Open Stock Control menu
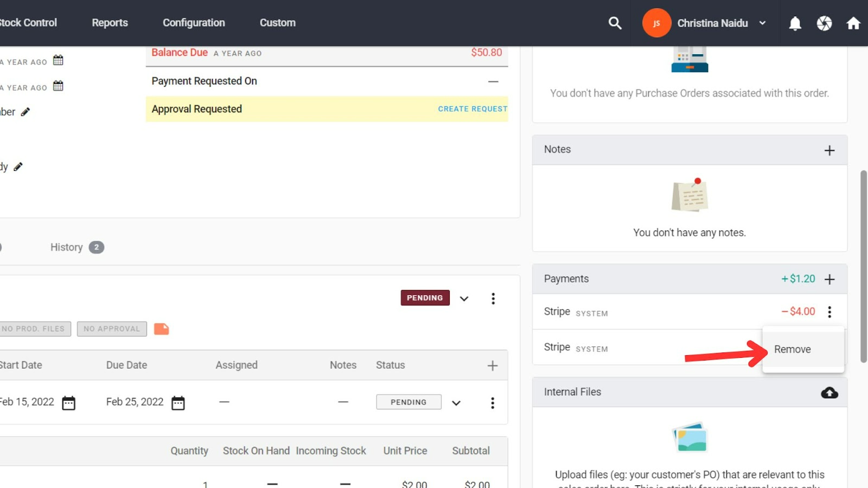The image size is (868, 488). pos(28,23)
